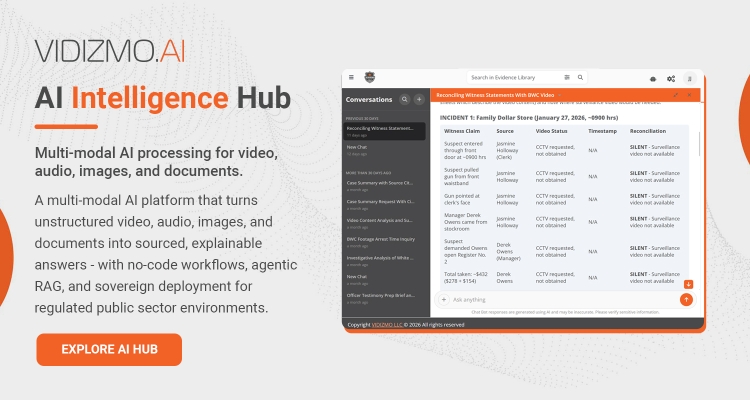Open the New Chat conversation from a month ago
This screenshot has height=400, width=750.
pos(384,279)
